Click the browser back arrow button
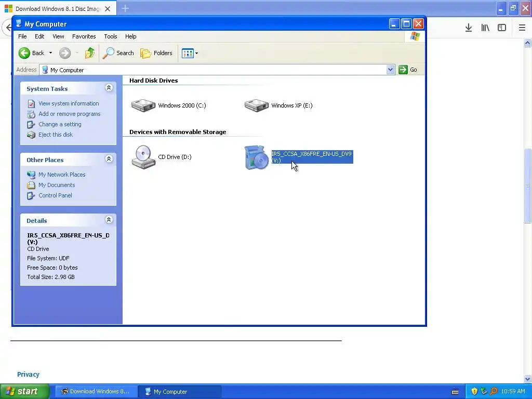 7,27
